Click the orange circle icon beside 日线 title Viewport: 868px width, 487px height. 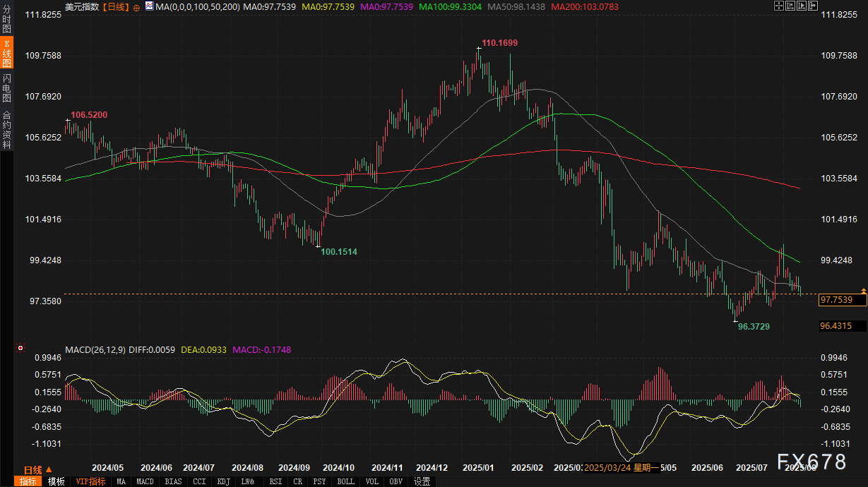[x=136, y=6]
